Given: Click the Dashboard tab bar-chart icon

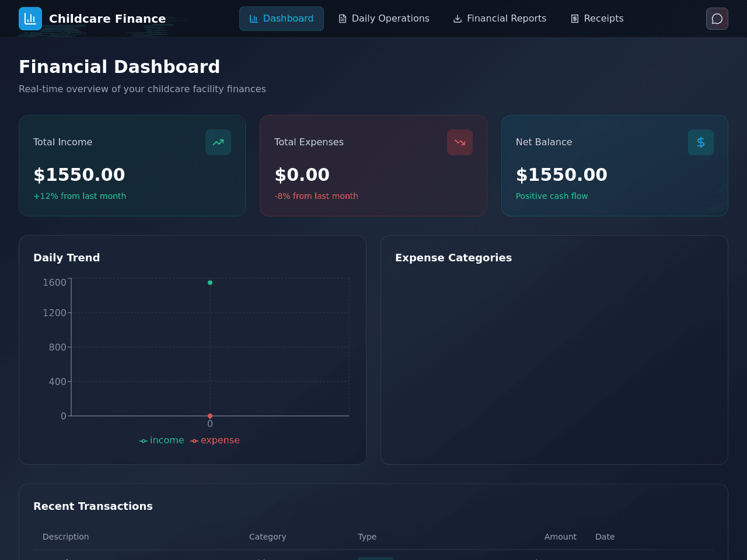Looking at the screenshot, I should point(254,19).
